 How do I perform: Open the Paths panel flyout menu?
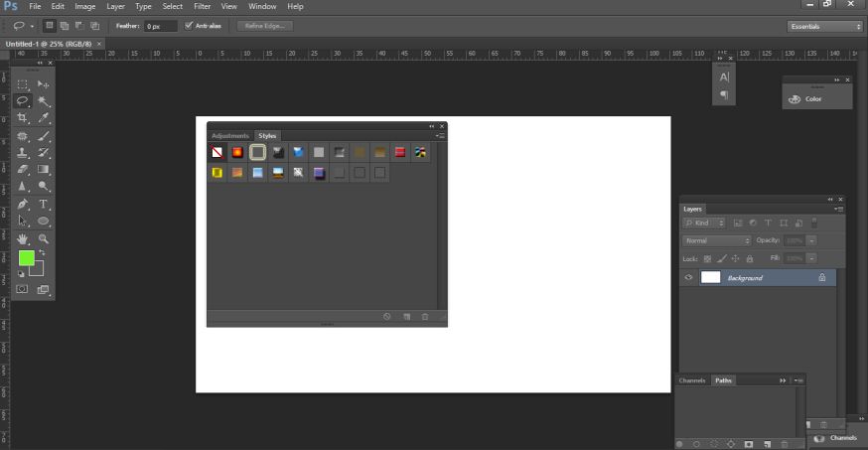pos(797,380)
